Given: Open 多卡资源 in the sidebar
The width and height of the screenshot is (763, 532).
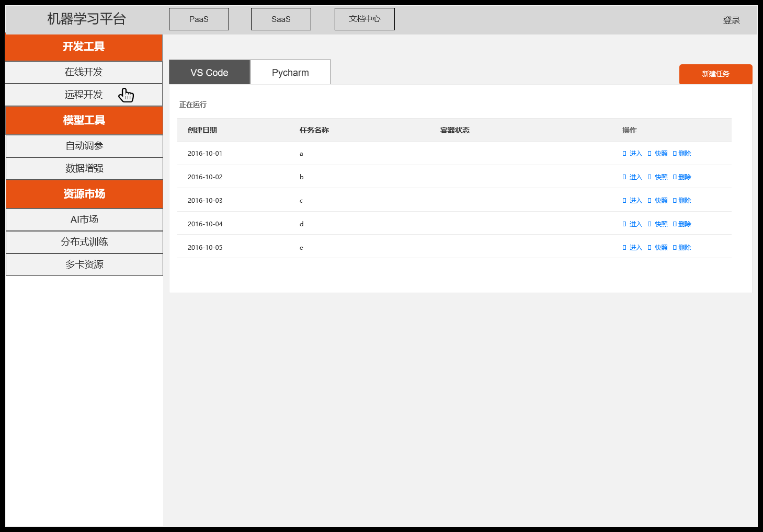Looking at the screenshot, I should click(84, 264).
